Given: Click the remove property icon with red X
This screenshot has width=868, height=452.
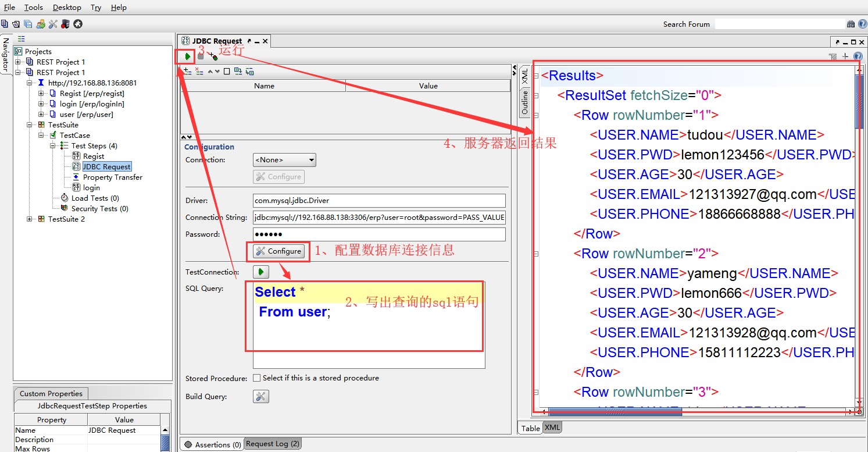Looking at the screenshot, I should coord(199,71).
